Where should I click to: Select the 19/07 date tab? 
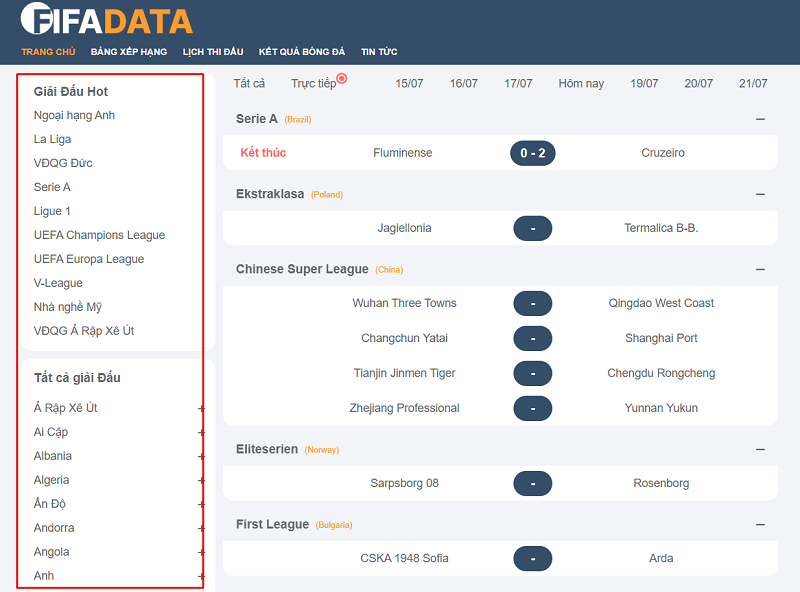pyautogui.click(x=644, y=83)
